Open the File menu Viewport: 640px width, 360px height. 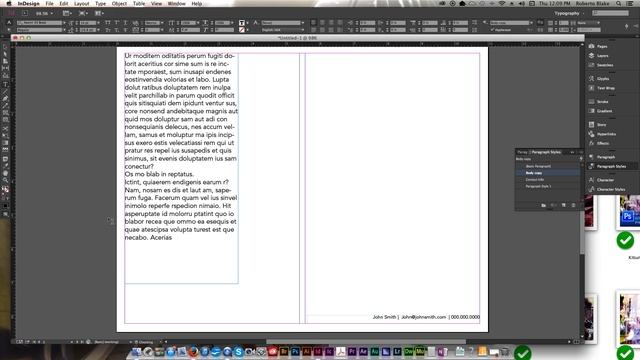tap(49, 3)
